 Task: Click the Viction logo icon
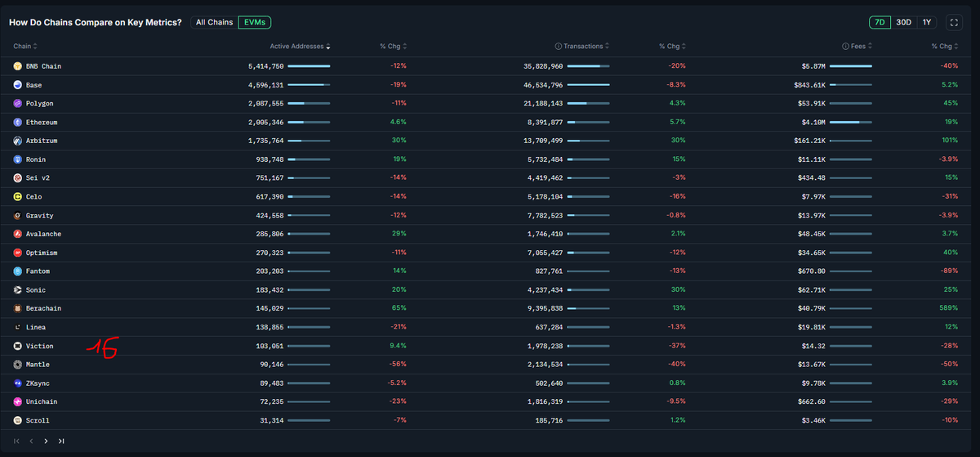(17, 346)
